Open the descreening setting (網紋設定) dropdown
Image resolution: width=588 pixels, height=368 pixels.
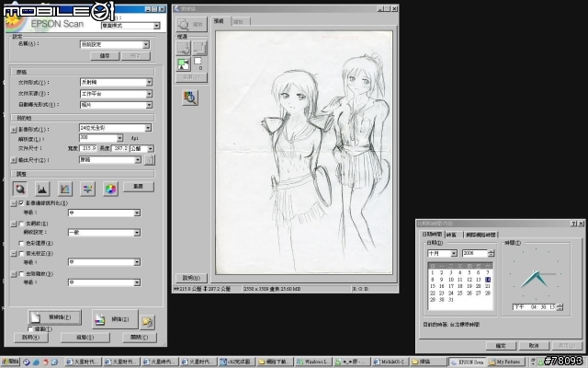tap(104, 233)
